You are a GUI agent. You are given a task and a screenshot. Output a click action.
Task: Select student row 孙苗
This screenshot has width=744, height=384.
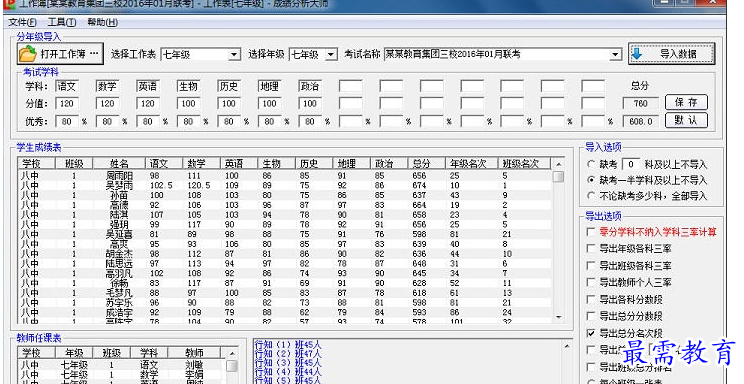[285, 195]
